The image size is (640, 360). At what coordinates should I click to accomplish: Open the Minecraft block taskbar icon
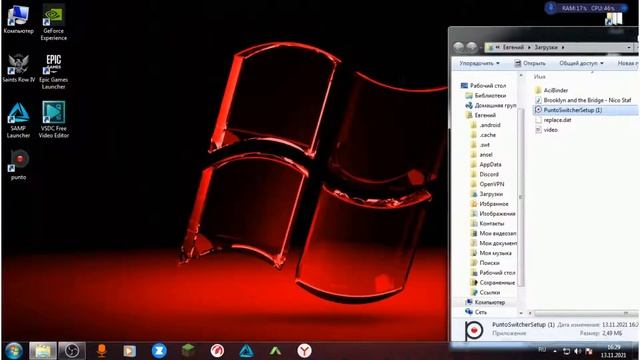[188, 350]
